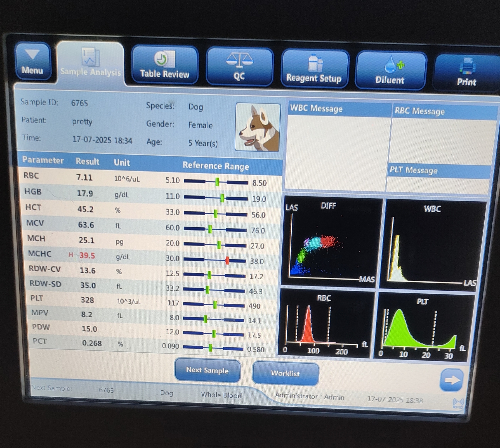Click the Sample ID value 6765
Viewport: 500px width, 448px height.
[79, 103]
